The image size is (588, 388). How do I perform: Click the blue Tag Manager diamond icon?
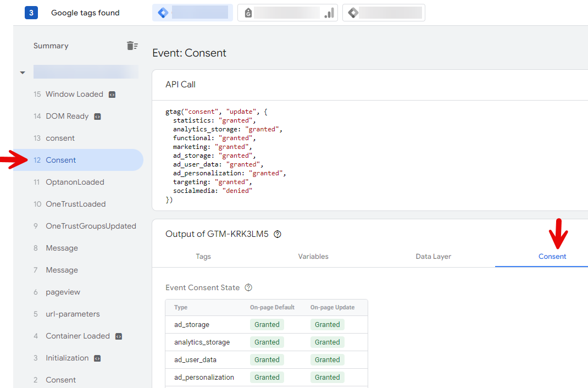[163, 12]
